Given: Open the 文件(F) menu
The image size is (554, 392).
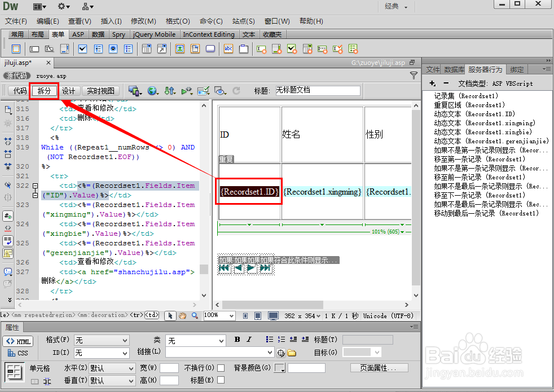Looking at the screenshot, I should [16, 21].
